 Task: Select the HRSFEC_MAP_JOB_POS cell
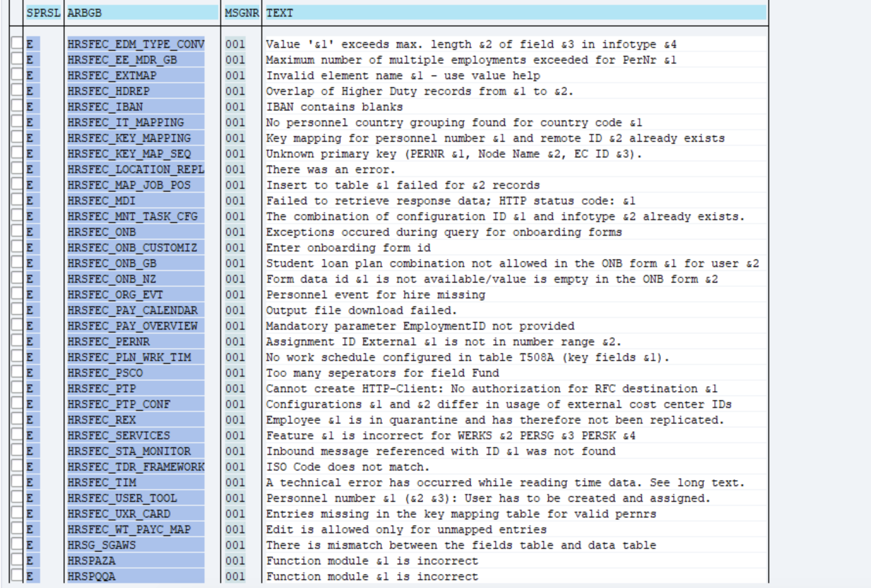(136, 185)
